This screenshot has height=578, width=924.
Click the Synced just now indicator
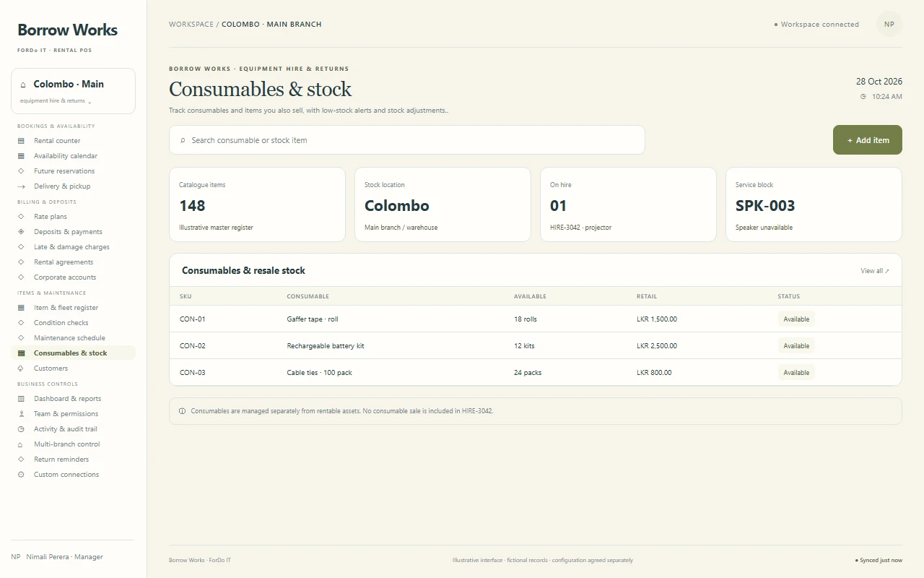(879, 560)
